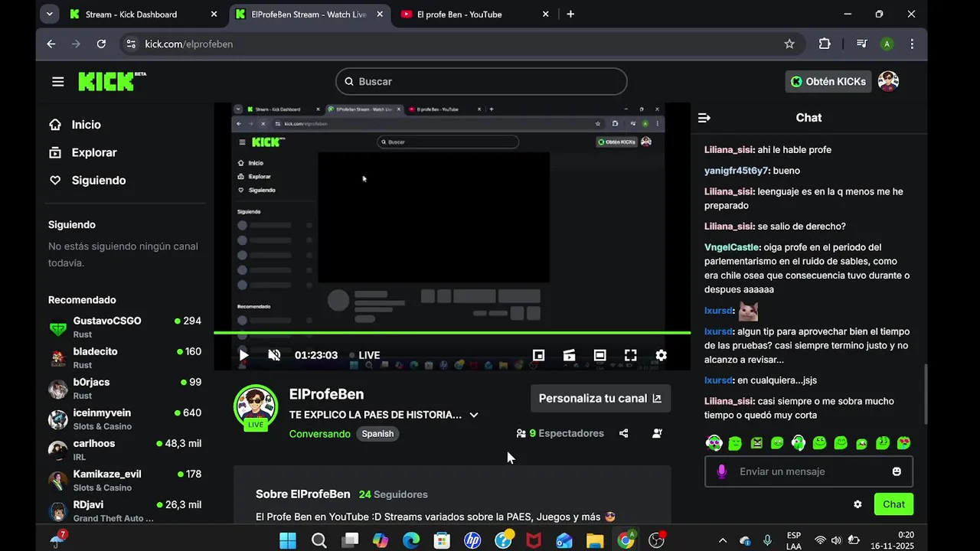Click the ElProfeBen channel avatar
This screenshot has height=551, width=980.
coord(256,406)
